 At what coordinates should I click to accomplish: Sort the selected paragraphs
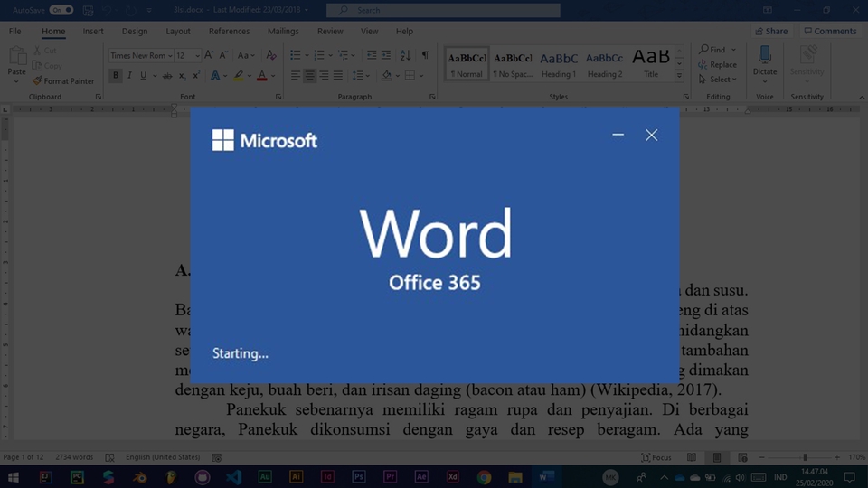click(x=405, y=55)
